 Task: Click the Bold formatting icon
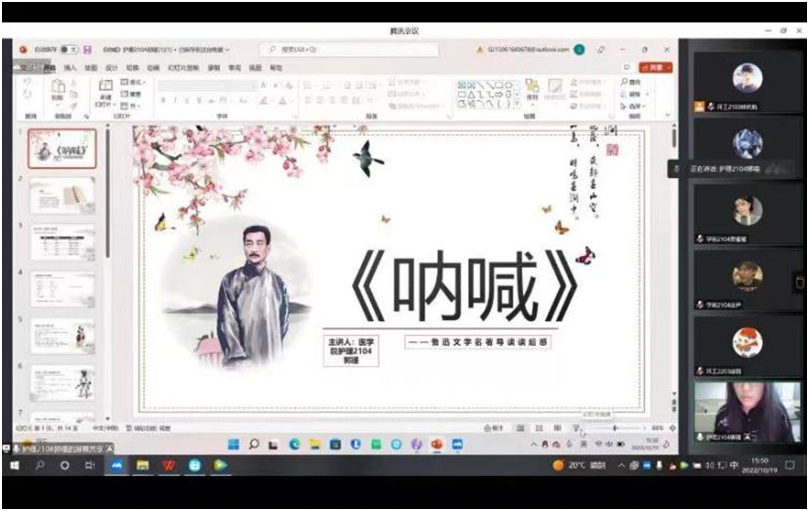[x=162, y=100]
